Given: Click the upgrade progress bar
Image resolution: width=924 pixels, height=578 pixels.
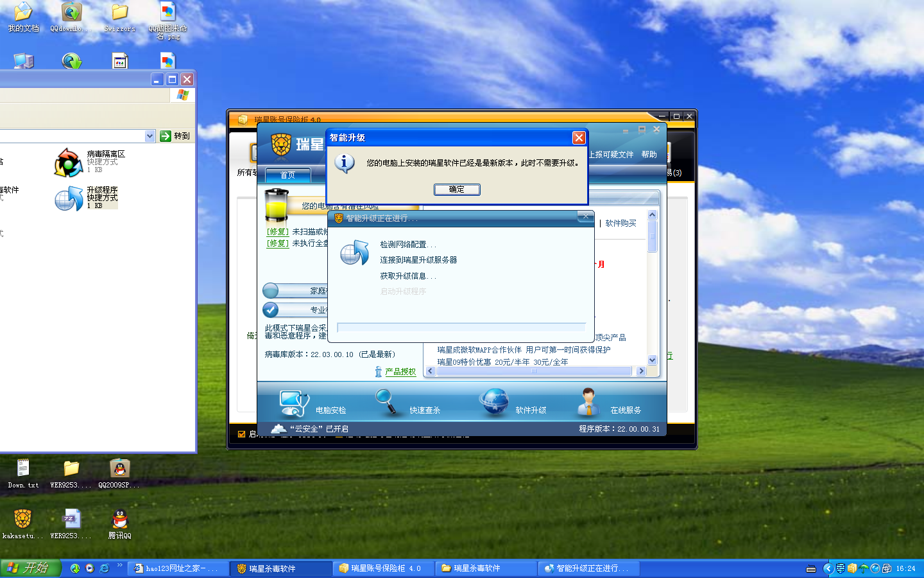Looking at the screenshot, I should (461, 327).
